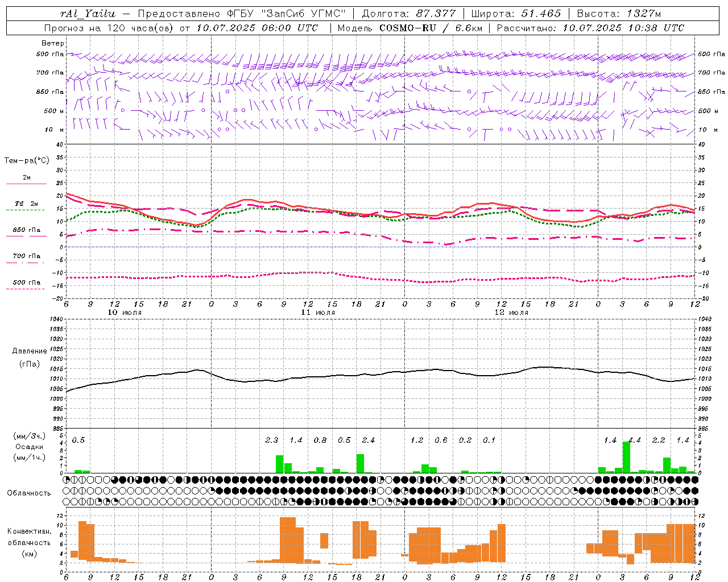
Task: Click the 2.3 precipitation total
Action: (272, 440)
